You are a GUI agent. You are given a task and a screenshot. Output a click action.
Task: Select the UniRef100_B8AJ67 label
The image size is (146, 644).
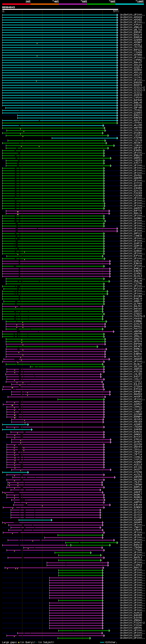pos(131,63)
